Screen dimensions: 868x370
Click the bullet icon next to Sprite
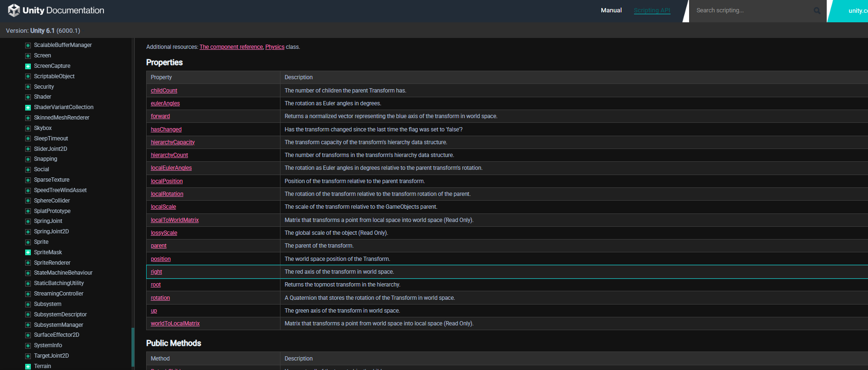pyautogui.click(x=28, y=242)
